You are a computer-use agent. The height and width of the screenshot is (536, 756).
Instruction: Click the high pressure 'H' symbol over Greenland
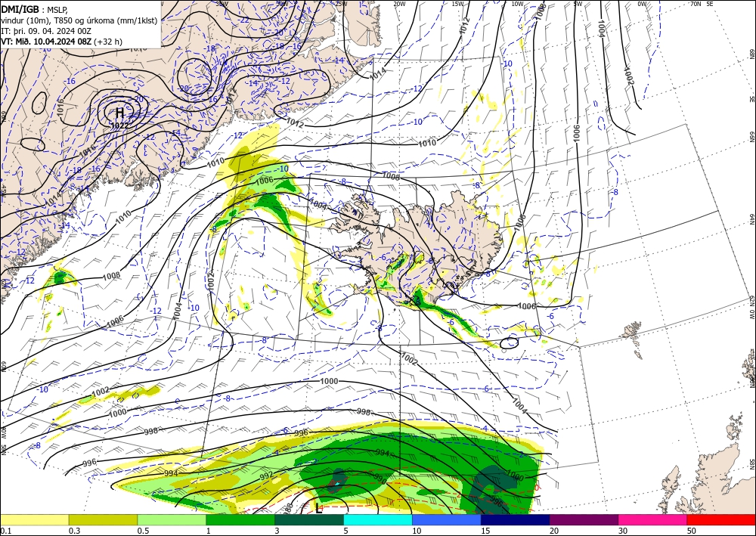[120, 113]
